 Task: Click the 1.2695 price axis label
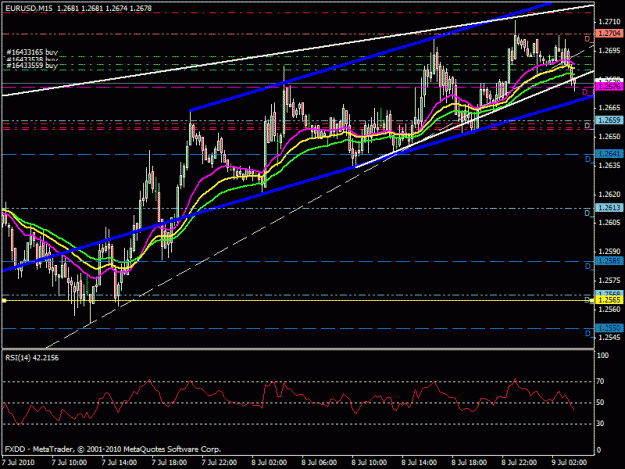point(609,51)
